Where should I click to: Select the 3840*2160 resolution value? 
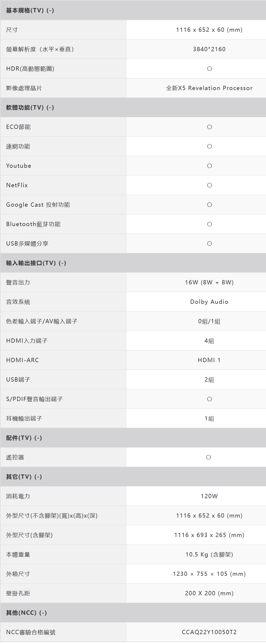tap(209, 49)
